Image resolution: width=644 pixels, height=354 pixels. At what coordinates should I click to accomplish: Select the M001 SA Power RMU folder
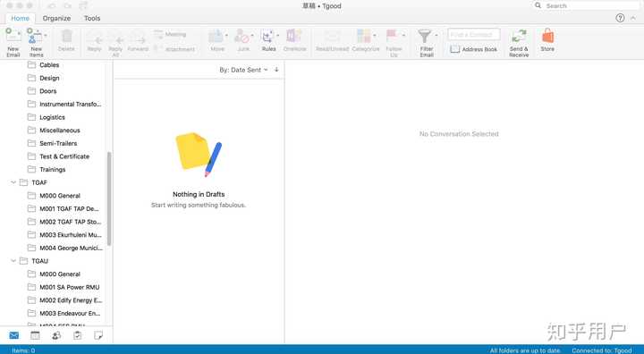70,287
